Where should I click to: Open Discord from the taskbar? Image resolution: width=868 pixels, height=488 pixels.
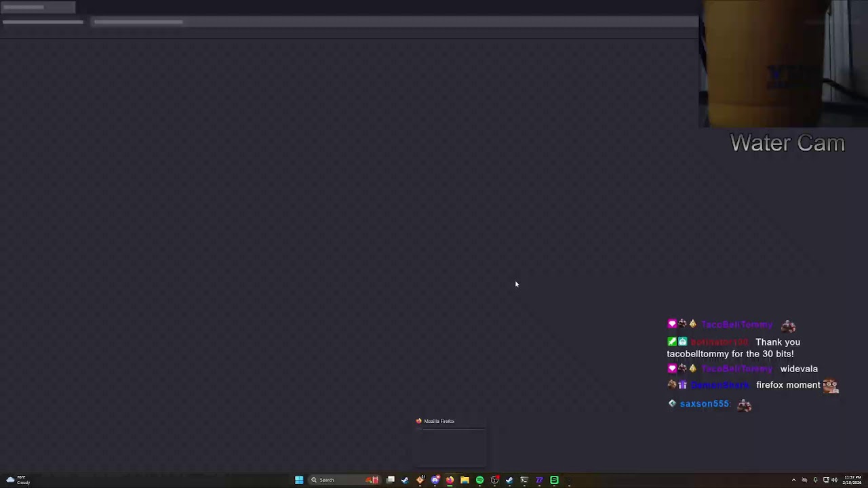tap(435, 480)
